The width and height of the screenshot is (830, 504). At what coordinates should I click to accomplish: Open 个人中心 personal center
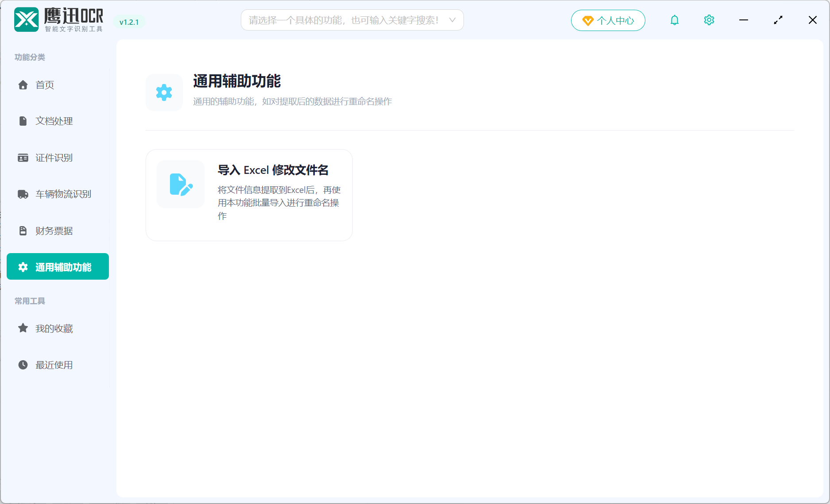click(x=608, y=20)
